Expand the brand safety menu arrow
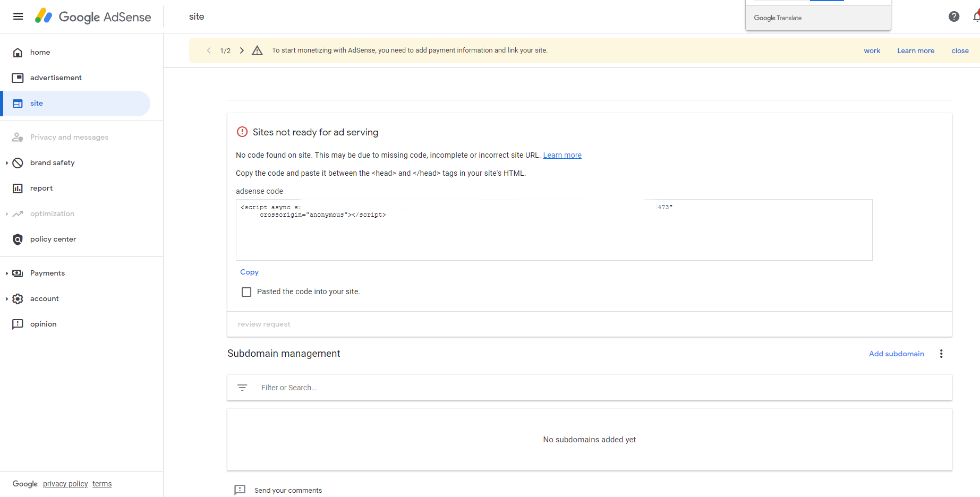 coord(6,162)
